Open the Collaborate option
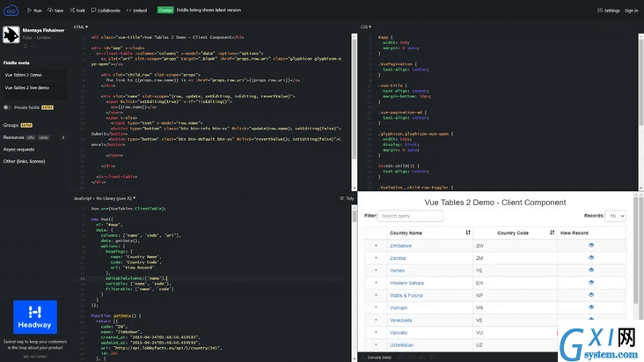 [x=106, y=11]
